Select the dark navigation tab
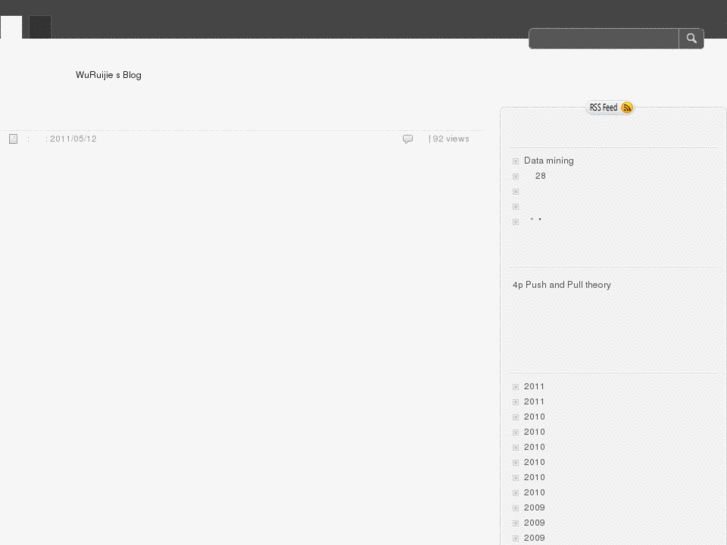This screenshot has height=545, width=727. [x=40, y=27]
